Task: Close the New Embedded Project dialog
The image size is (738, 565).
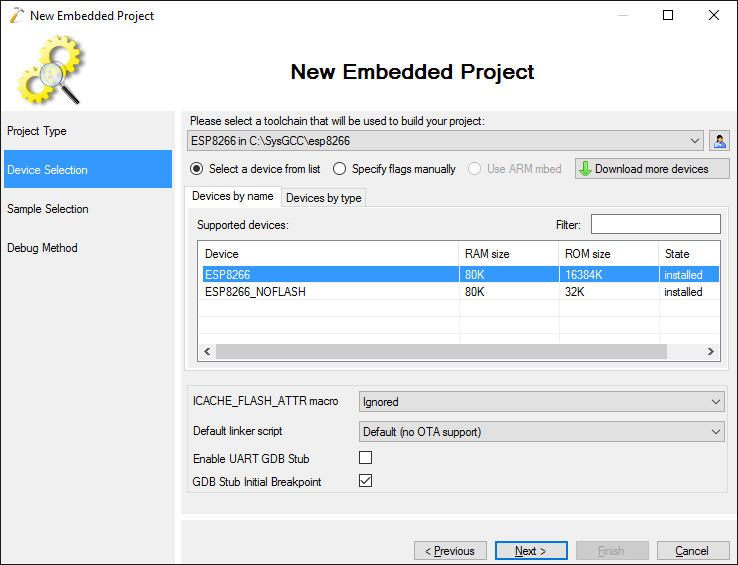Action: pyautogui.click(x=714, y=15)
